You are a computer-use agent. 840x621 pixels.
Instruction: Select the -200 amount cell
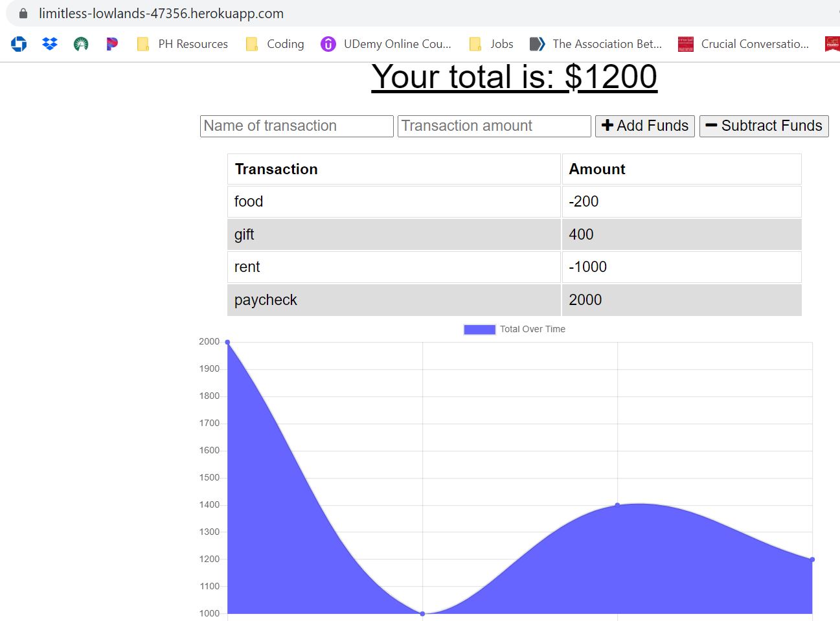point(682,201)
